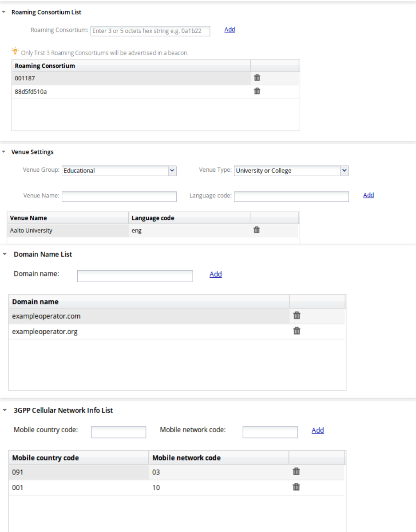Image resolution: width=416 pixels, height=532 pixels.
Task: Click Add link for mobile network code
Action: point(317,430)
